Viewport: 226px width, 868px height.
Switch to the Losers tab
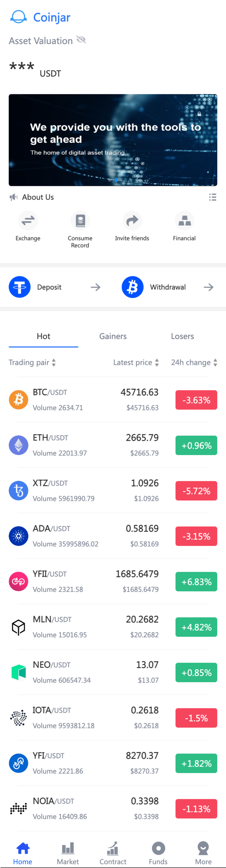(182, 336)
